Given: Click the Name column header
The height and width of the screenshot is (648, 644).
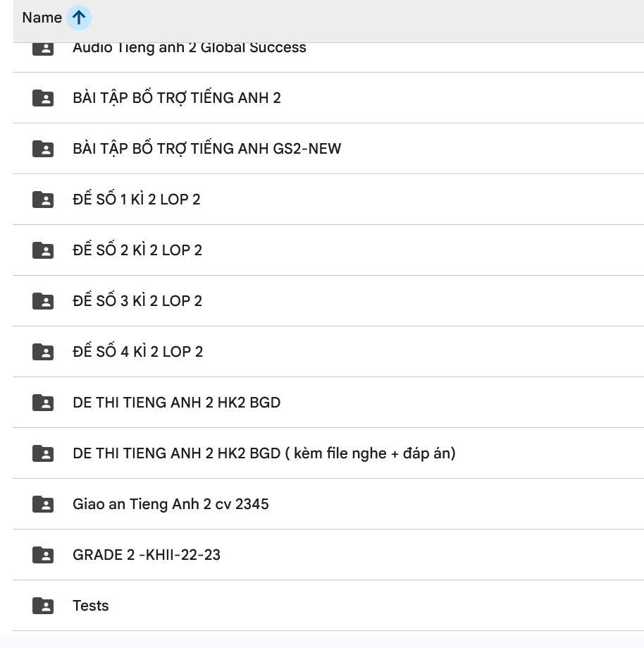Looking at the screenshot, I should pyautogui.click(x=42, y=18).
